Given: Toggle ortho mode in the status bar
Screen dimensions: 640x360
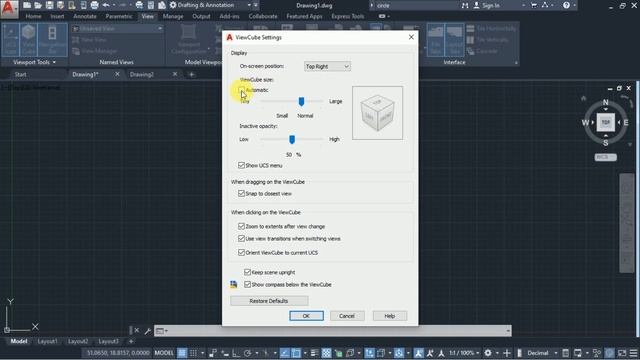Looking at the screenshot, I should (236, 353).
